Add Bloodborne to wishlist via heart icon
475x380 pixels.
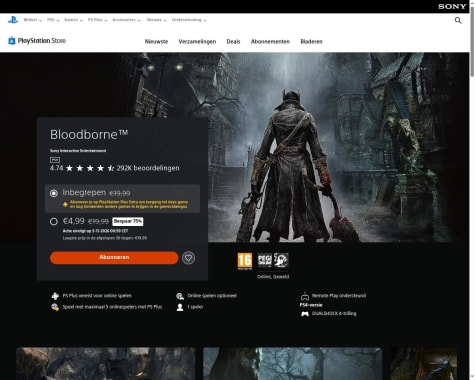pos(188,258)
